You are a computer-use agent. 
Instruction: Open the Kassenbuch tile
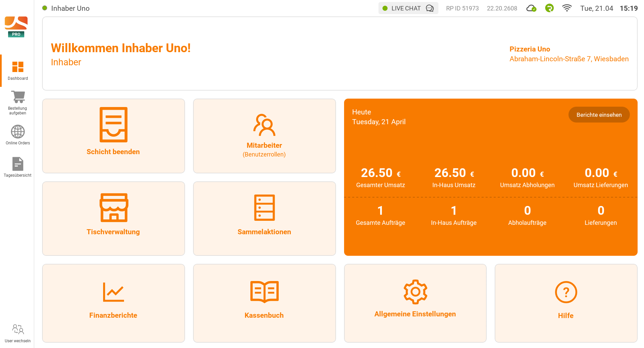pos(264,303)
